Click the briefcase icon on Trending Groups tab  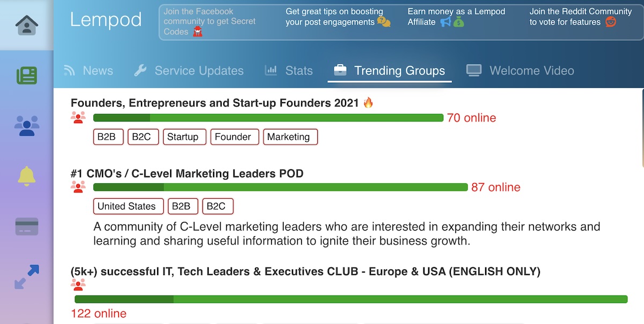340,70
